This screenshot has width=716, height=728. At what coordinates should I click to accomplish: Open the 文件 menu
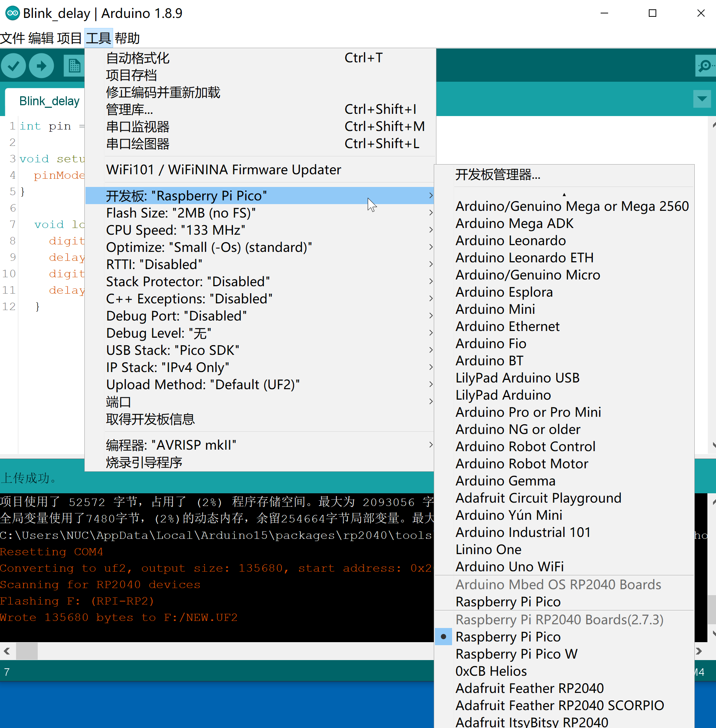pyautogui.click(x=12, y=38)
